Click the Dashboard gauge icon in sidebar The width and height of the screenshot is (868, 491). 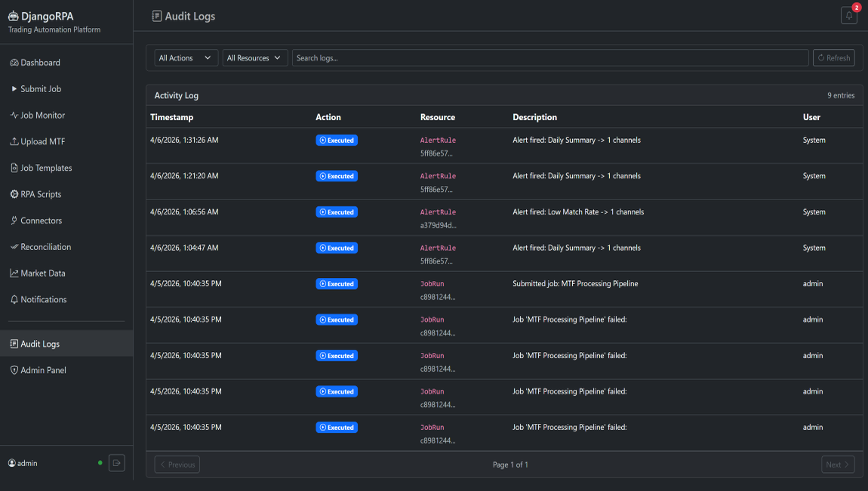point(14,63)
